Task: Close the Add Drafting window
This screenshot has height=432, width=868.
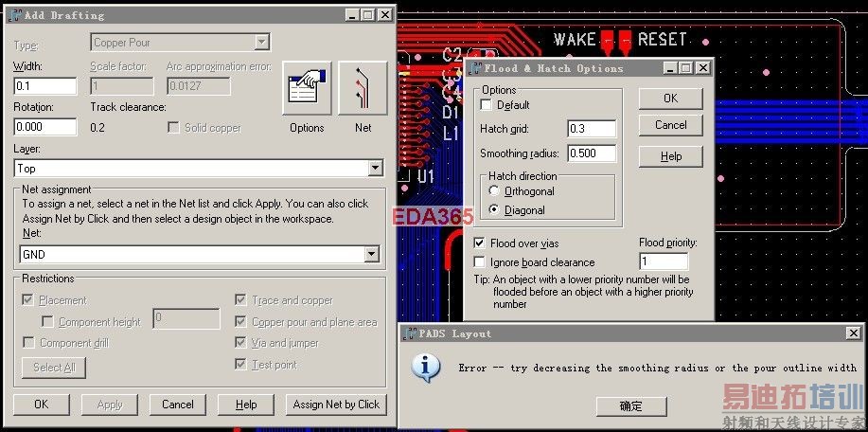Action: point(384,15)
